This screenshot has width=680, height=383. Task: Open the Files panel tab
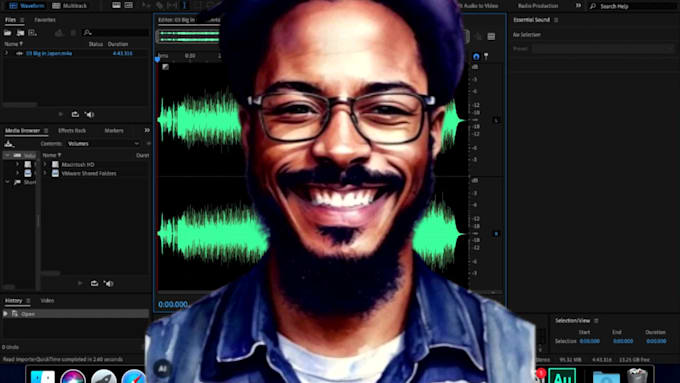(10, 20)
